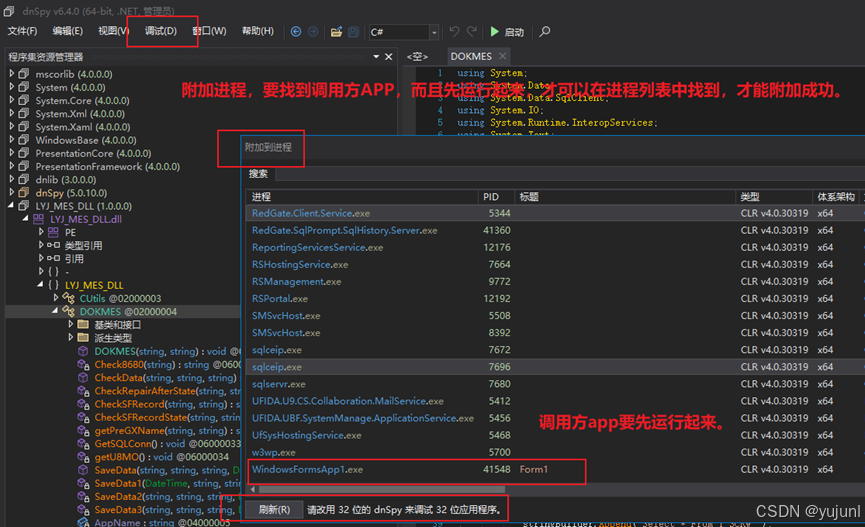Viewport: 865px width, 527px height.
Task: Select the PresentationCore assembly icon
Action: pyautogui.click(x=24, y=153)
